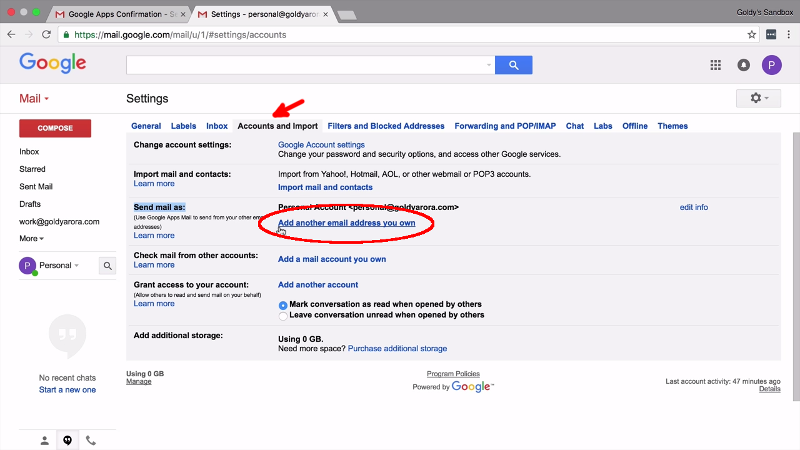Click Purchase additional storage link
This screenshot has height=450, width=800.
pos(397,348)
